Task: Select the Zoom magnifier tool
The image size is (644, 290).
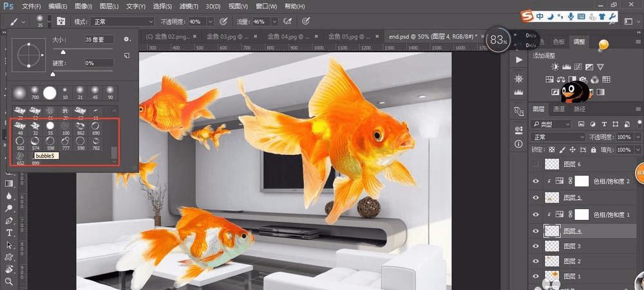Action: pos(9,282)
